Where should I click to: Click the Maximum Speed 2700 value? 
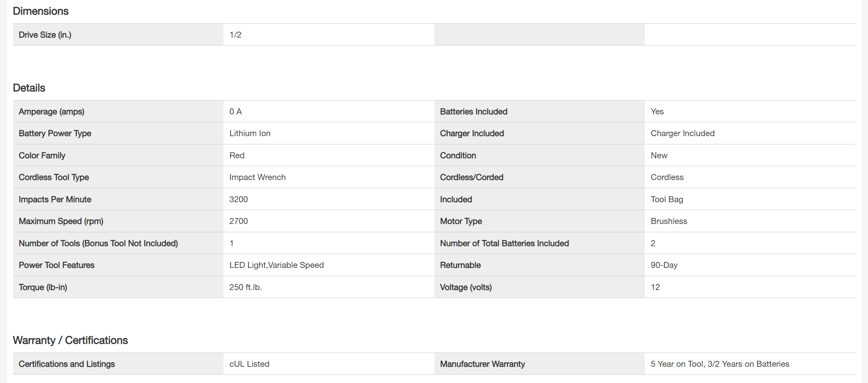click(x=239, y=221)
